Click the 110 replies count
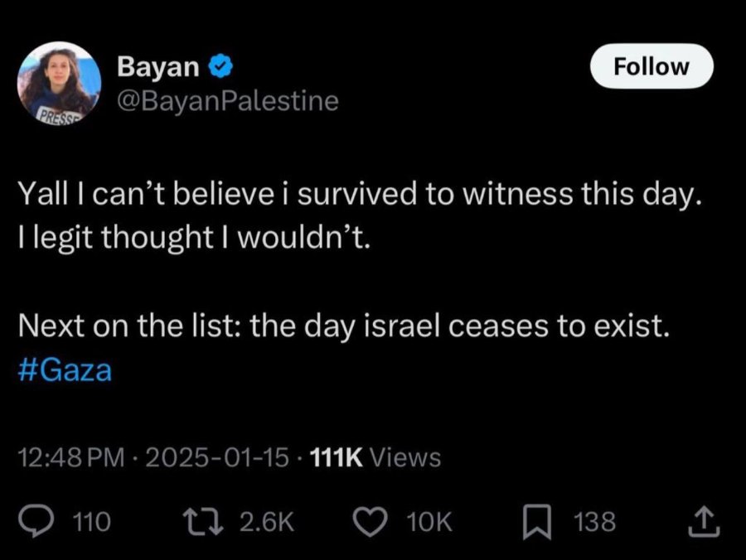746x560 pixels. pyautogui.click(x=92, y=522)
